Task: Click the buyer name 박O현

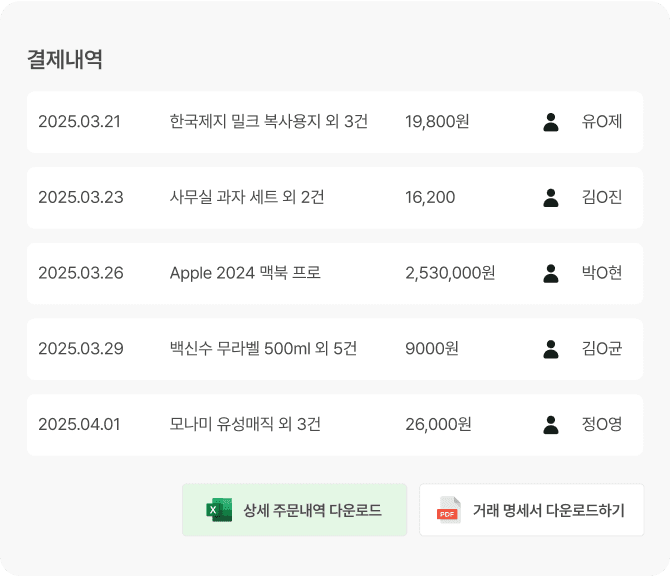Action: click(602, 273)
